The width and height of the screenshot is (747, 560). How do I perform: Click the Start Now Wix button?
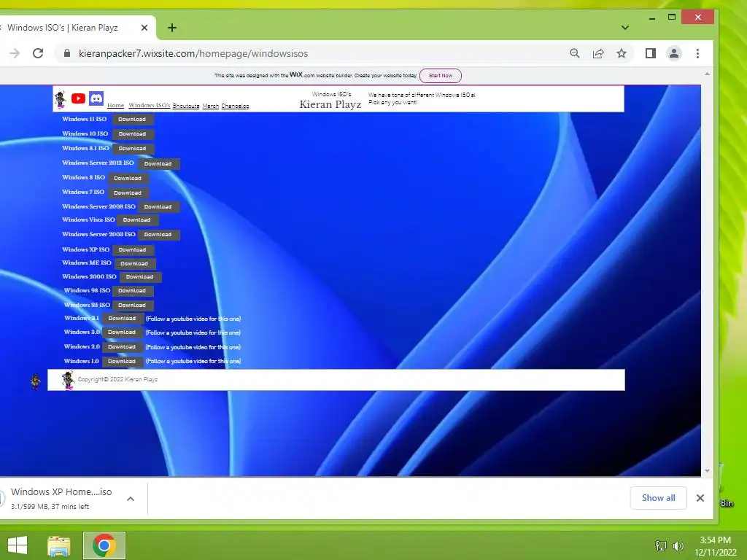click(440, 75)
